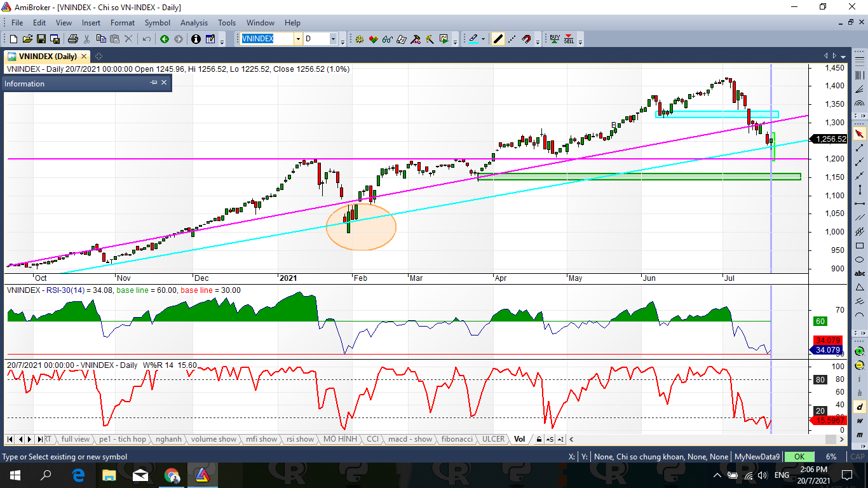Click the Zoom in magnifier icon
Image resolution: width=868 pixels, height=488 pixels.
[860, 351]
